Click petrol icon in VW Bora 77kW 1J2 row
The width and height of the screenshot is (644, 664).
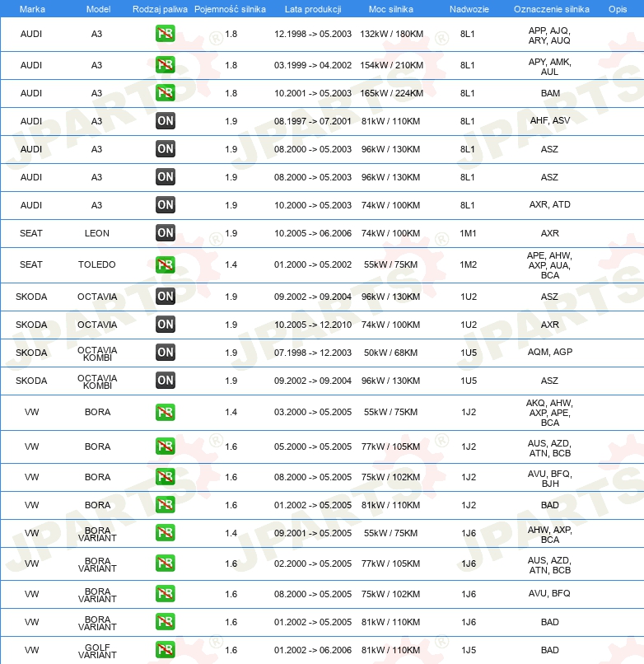tap(166, 447)
